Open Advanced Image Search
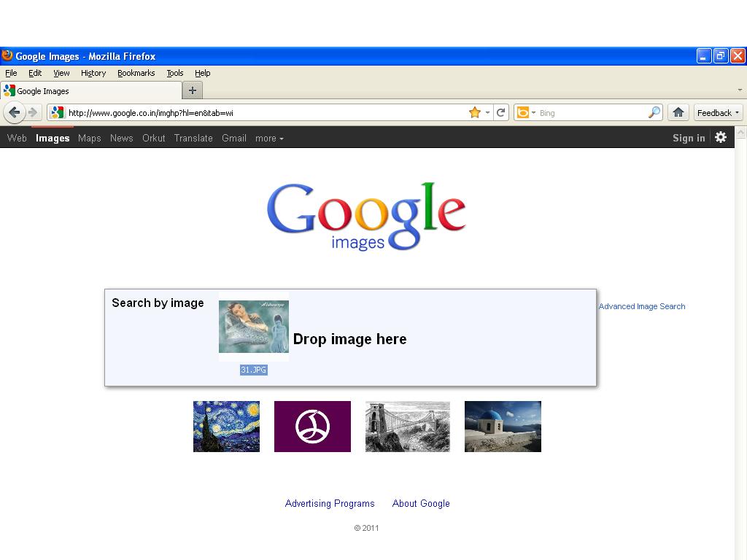Viewport: 747px width, 560px height. pos(642,306)
